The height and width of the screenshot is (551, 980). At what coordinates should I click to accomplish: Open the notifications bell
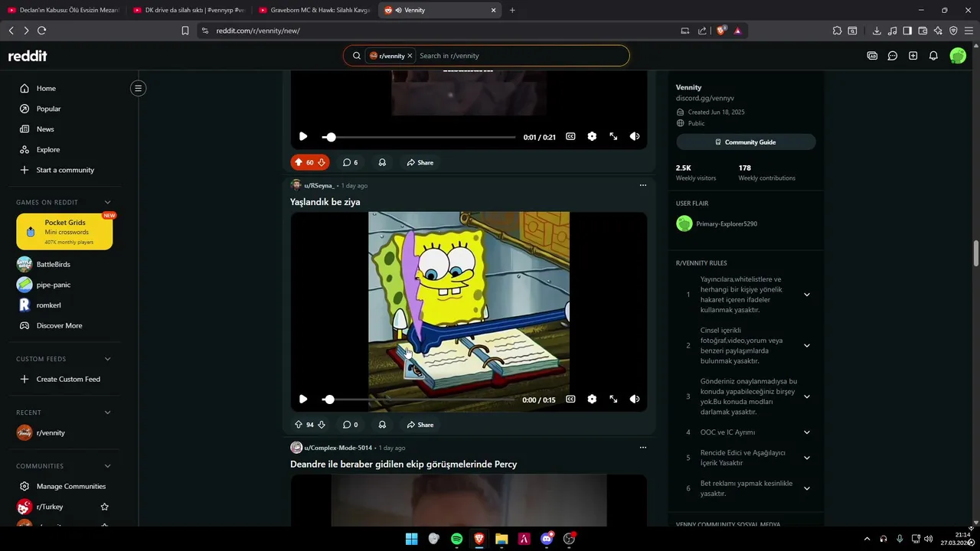[933, 56]
